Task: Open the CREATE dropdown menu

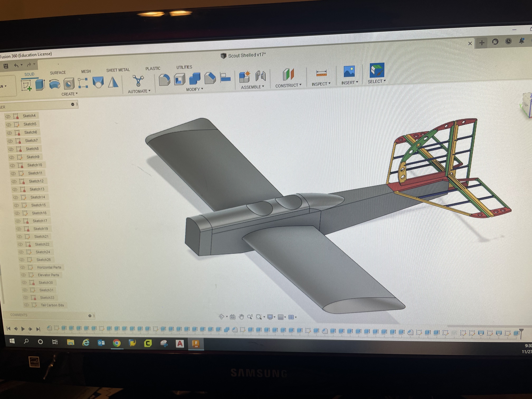Action: [70, 94]
